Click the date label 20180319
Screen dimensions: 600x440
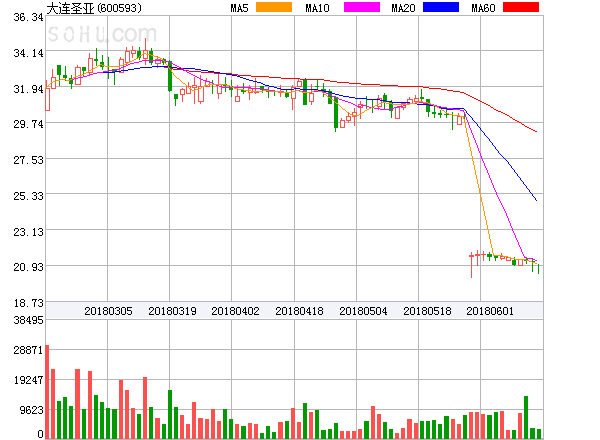pyautogui.click(x=172, y=311)
